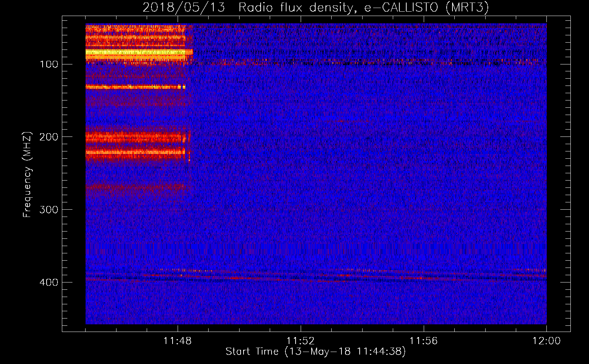The width and height of the screenshot is (589, 364).
Task: Click the 11:56 time tick label
Action: click(x=424, y=341)
